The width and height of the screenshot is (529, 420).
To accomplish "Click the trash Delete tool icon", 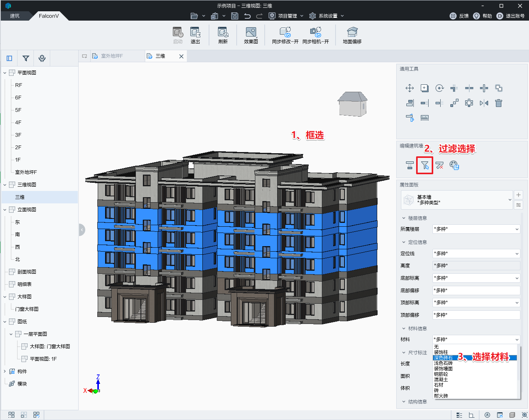I will (499, 103).
